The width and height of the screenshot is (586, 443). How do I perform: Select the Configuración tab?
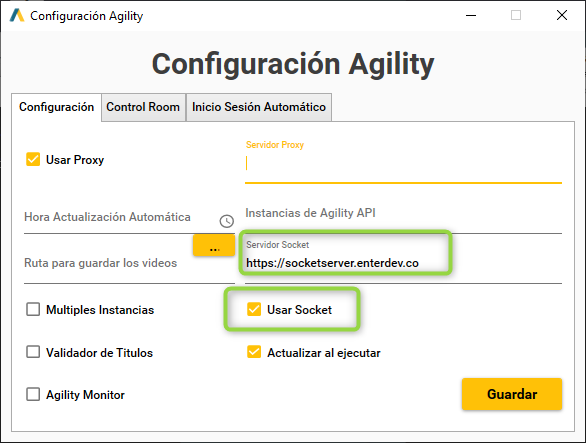[56, 107]
